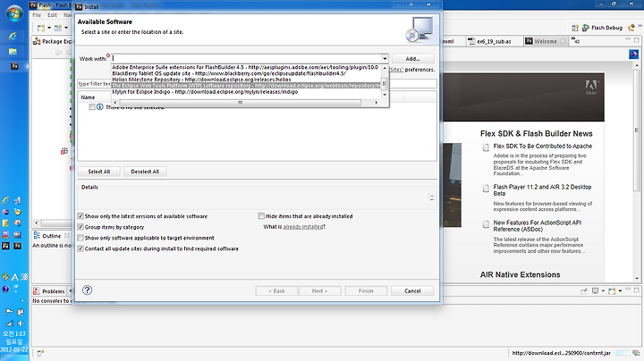
Task: Toggle 'Group items by category' checkbox
Action: (80, 227)
